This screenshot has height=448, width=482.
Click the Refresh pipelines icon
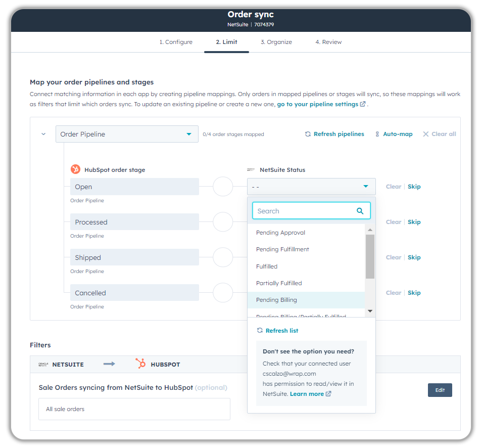point(308,133)
